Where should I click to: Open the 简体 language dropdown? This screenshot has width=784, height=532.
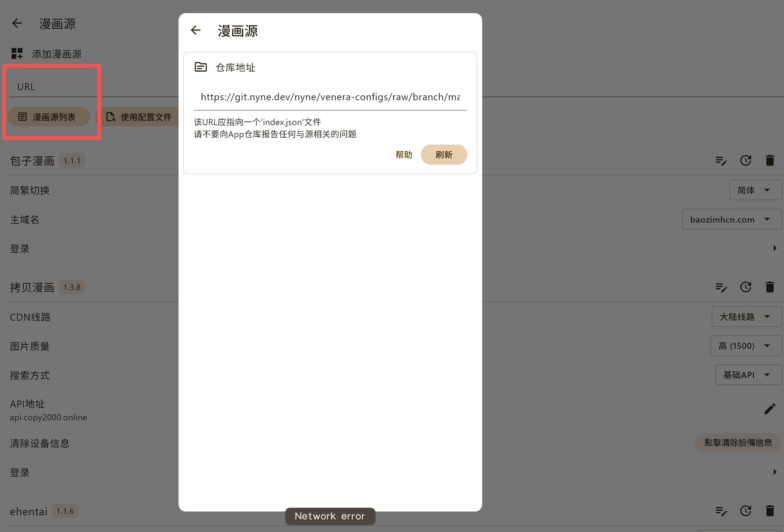click(x=755, y=190)
